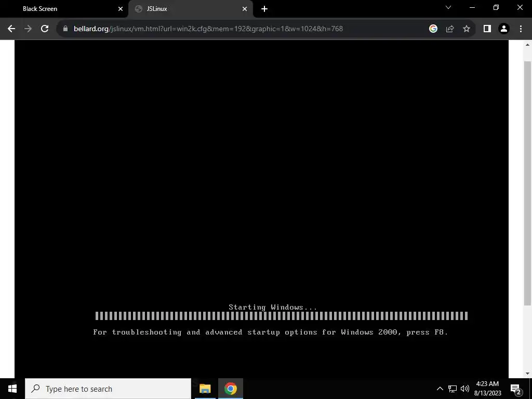Open the network status tray icon
Image resolution: width=532 pixels, height=399 pixels.
tap(453, 389)
